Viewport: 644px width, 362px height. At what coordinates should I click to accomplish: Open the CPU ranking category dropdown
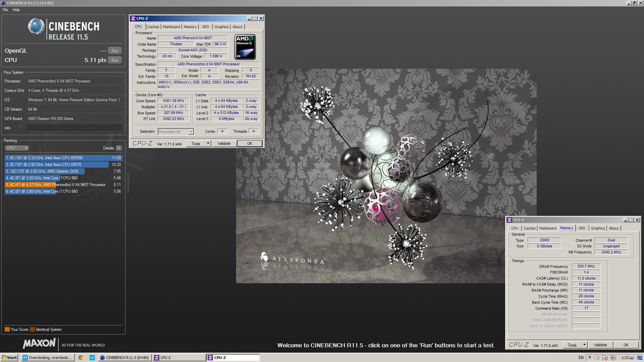17,148
